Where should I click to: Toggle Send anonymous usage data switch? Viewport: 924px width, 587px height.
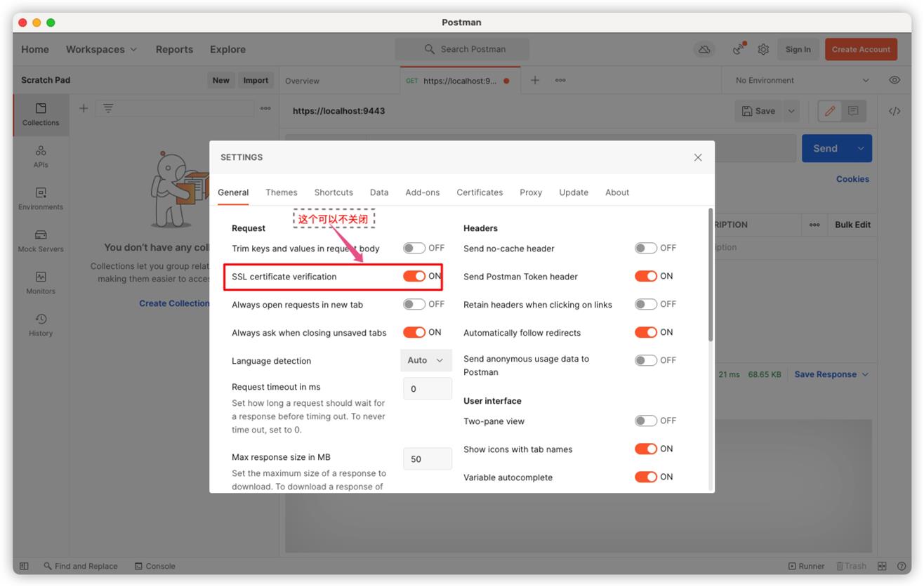click(646, 360)
